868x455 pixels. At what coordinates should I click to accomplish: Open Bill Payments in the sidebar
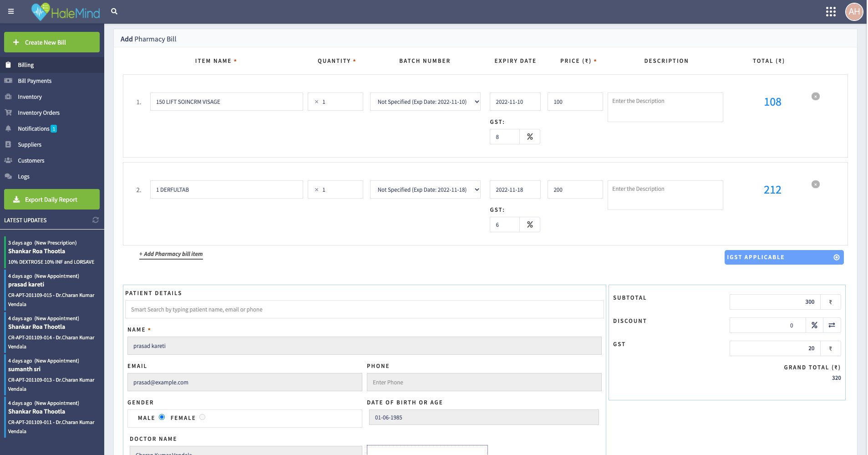[x=52, y=81]
